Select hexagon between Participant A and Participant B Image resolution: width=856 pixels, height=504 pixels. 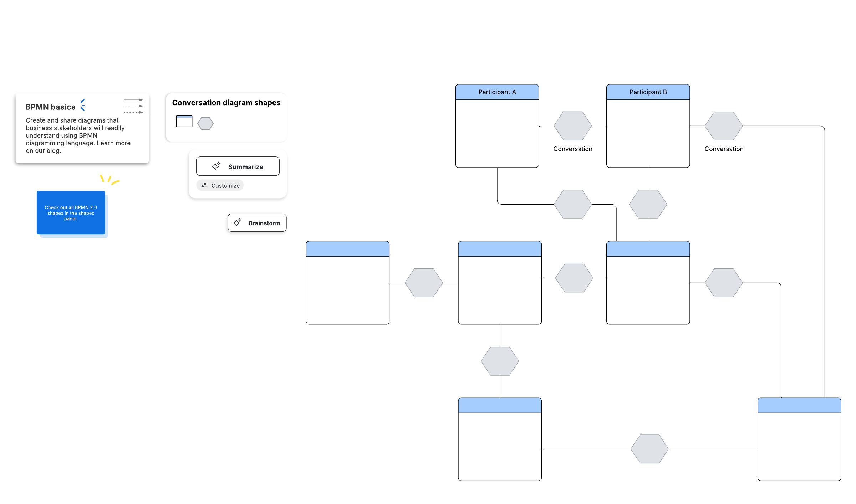point(573,126)
